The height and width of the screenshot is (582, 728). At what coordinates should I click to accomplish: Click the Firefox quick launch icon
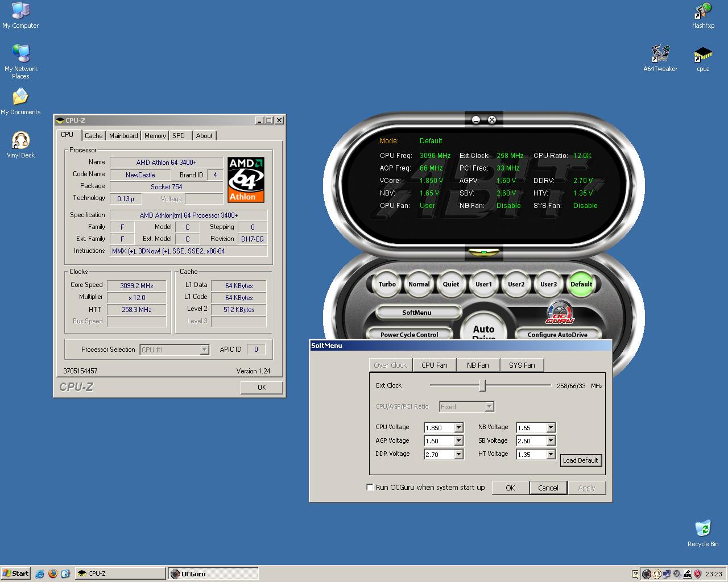coord(53,573)
